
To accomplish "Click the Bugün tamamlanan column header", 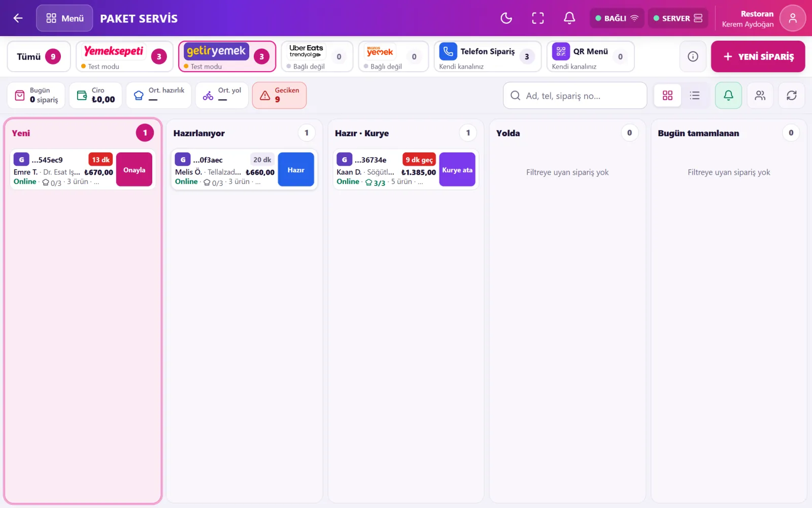I will tap(729, 133).
